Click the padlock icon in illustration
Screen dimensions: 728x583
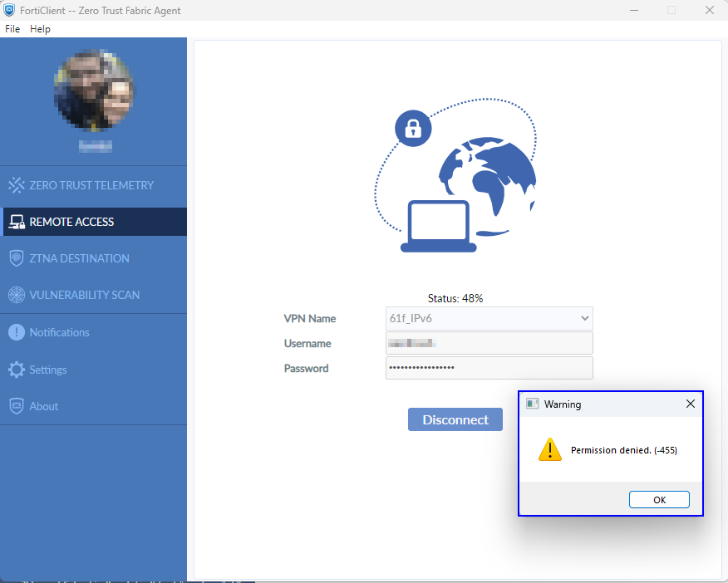pyautogui.click(x=413, y=128)
